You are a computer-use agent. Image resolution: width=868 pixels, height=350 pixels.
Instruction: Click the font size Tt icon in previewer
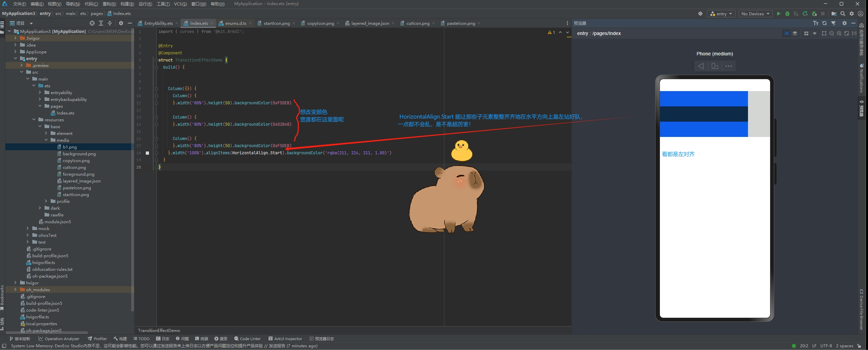tap(815, 23)
